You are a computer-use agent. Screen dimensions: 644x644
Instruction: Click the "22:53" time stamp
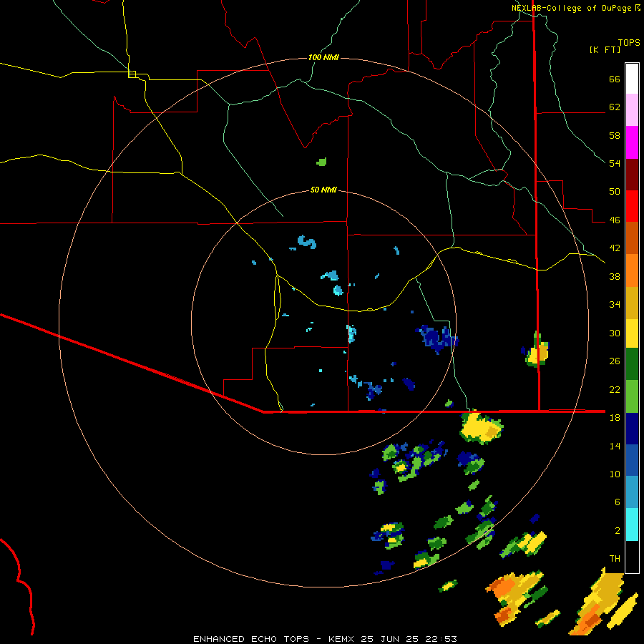tap(439, 639)
